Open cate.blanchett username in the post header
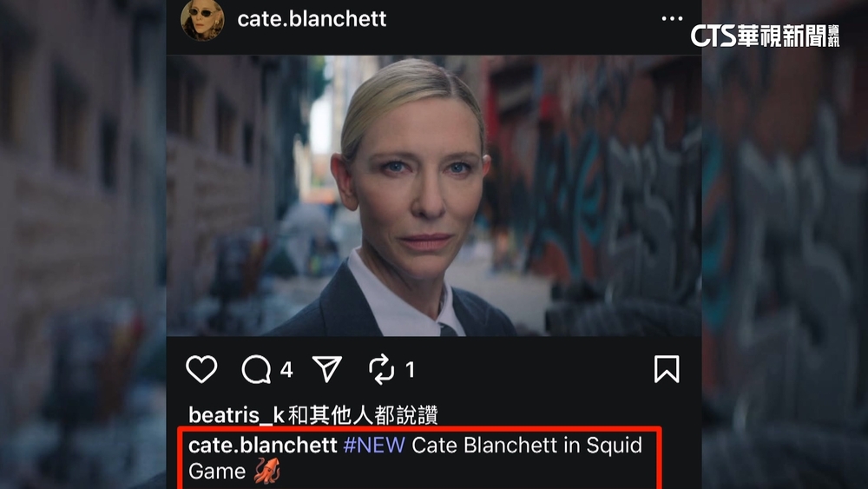 click(x=312, y=19)
